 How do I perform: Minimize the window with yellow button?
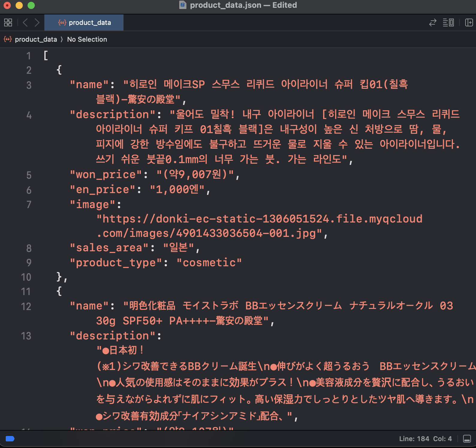19,5
